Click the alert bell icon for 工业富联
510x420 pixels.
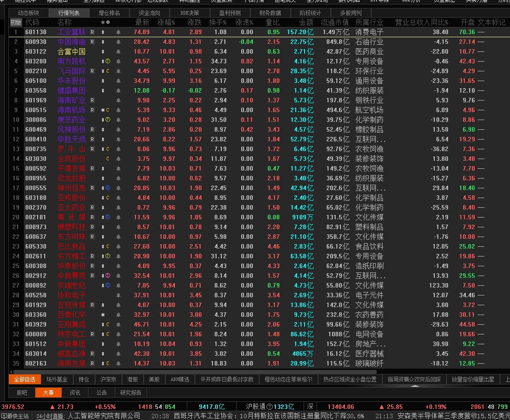(x=118, y=32)
